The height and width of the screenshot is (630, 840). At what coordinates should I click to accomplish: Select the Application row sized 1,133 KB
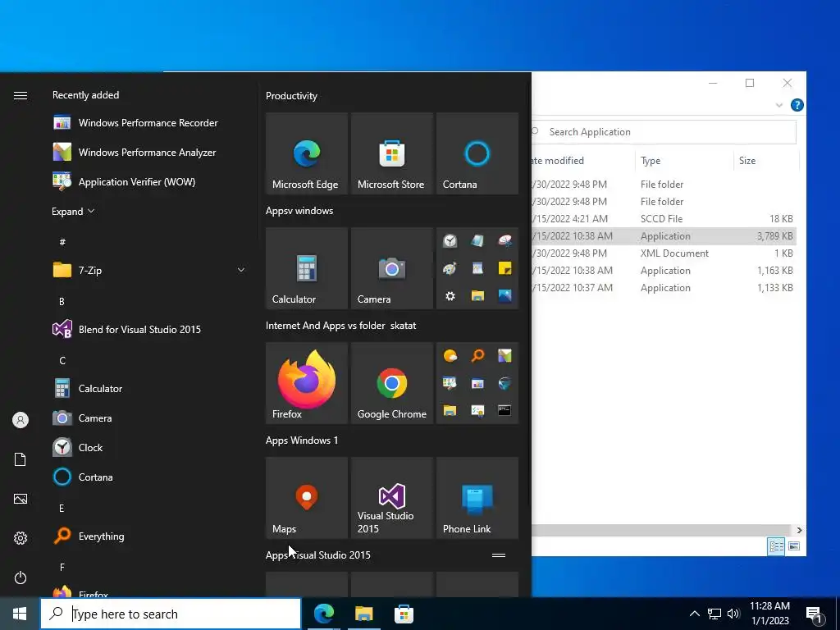(664, 288)
